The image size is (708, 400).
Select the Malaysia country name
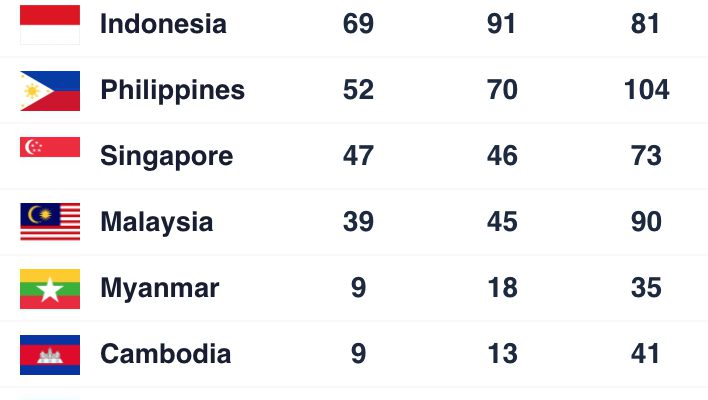click(x=157, y=223)
